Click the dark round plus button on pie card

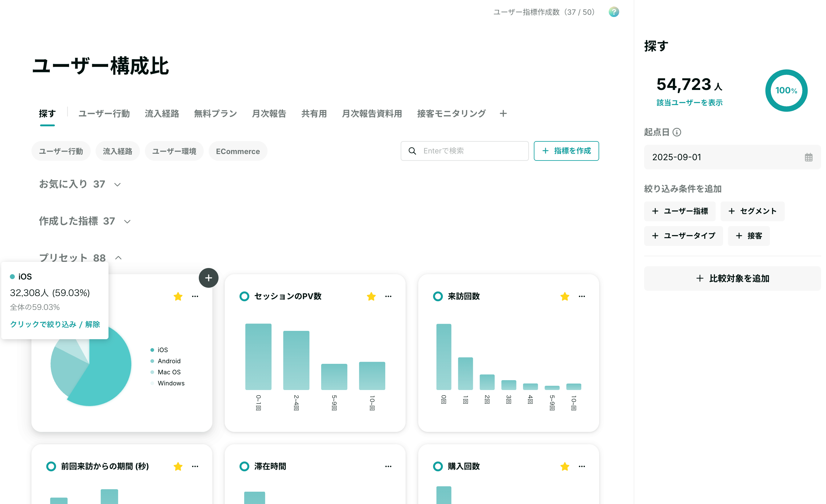coord(209,278)
